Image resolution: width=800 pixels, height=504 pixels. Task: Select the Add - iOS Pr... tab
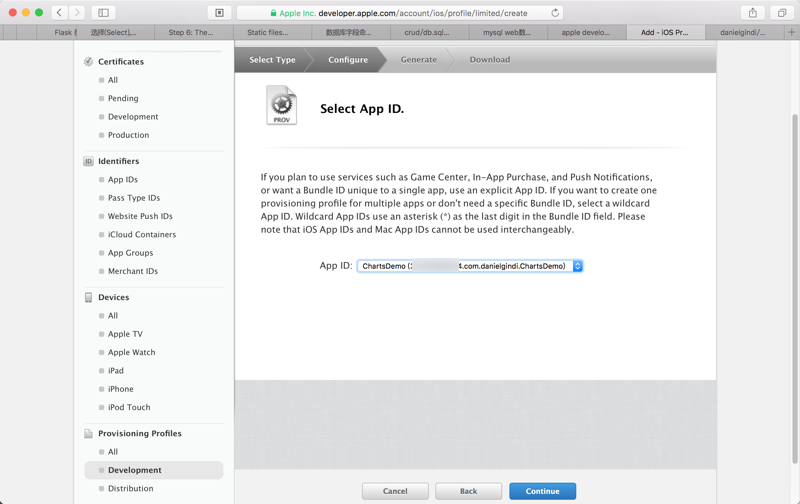(x=664, y=32)
